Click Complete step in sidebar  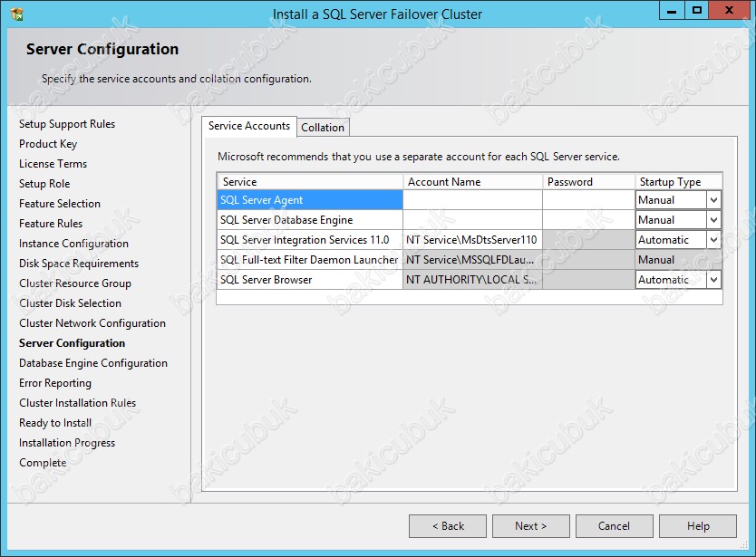point(43,463)
